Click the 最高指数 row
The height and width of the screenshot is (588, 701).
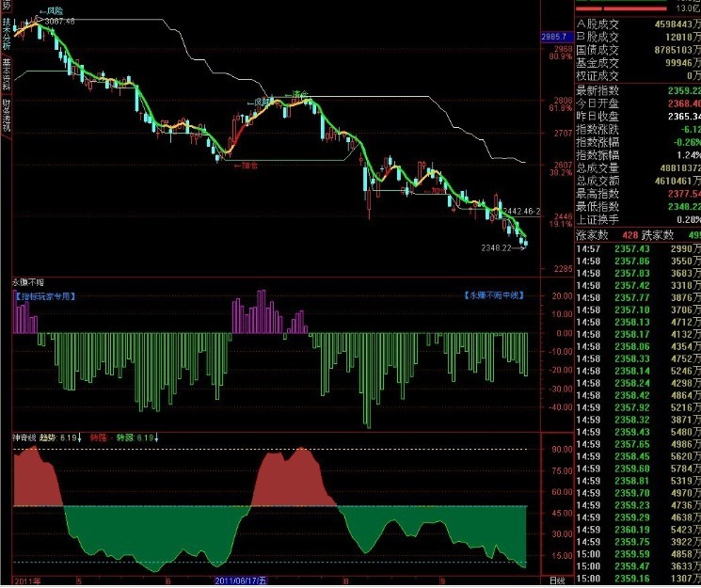coord(638,194)
